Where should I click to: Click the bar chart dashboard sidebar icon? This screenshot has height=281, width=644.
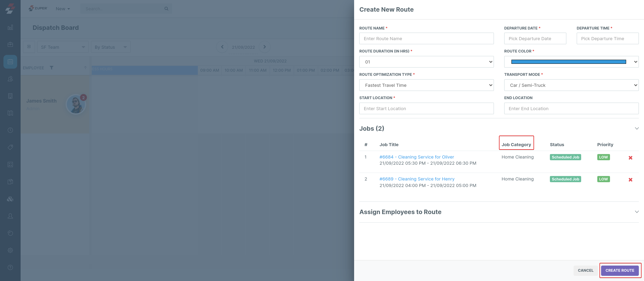[10, 27]
